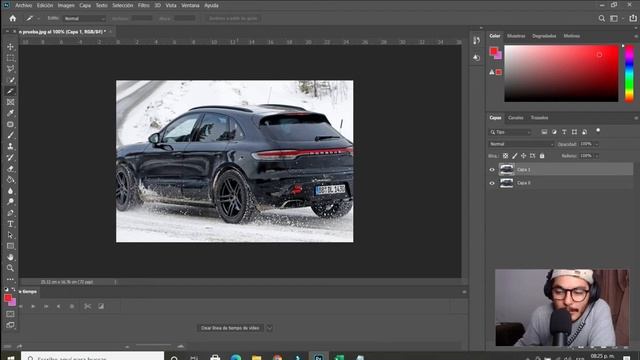Open the Capas panel options menu
The height and width of the screenshot is (360, 640).
pyautogui.click(x=636, y=118)
